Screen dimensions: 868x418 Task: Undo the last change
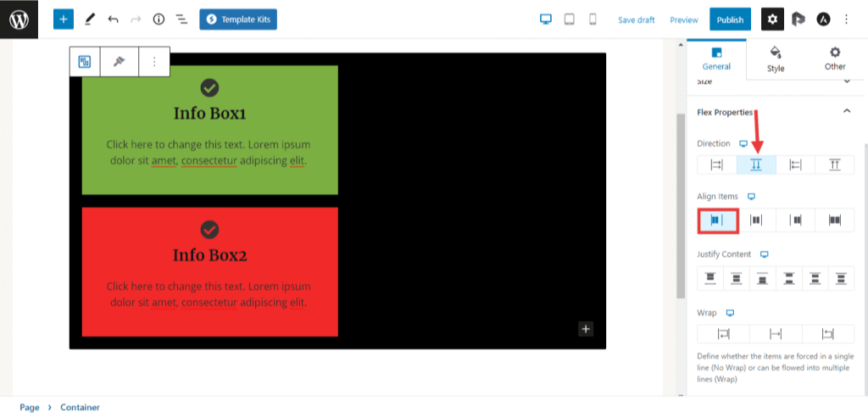point(113,20)
